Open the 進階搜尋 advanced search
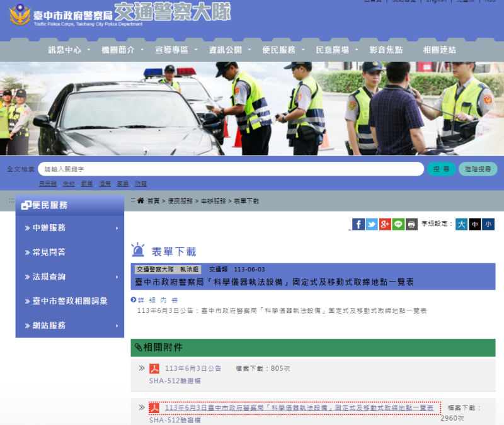Image resolution: width=504 pixels, height=425 pixels. tap(478, 169)
